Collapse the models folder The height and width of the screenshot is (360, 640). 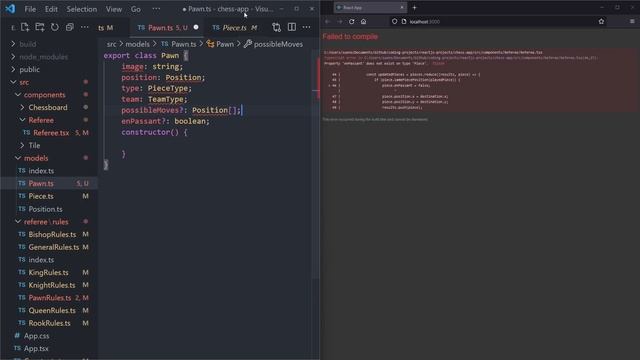[x=36, y=158]
